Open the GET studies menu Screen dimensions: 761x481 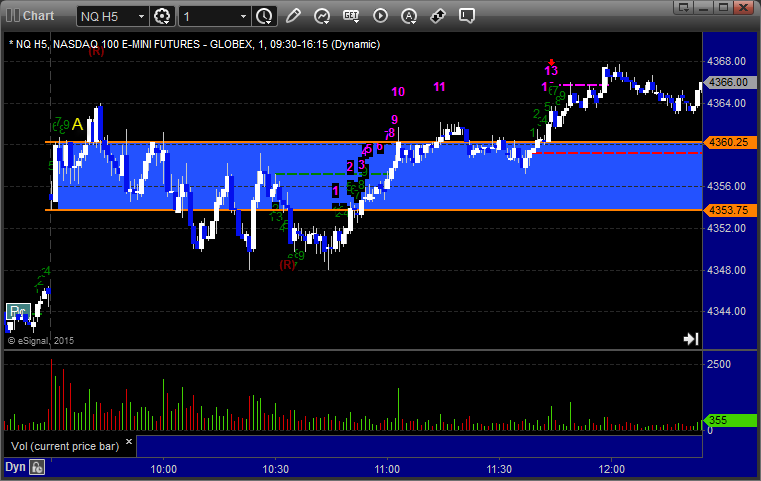point(351,16)
